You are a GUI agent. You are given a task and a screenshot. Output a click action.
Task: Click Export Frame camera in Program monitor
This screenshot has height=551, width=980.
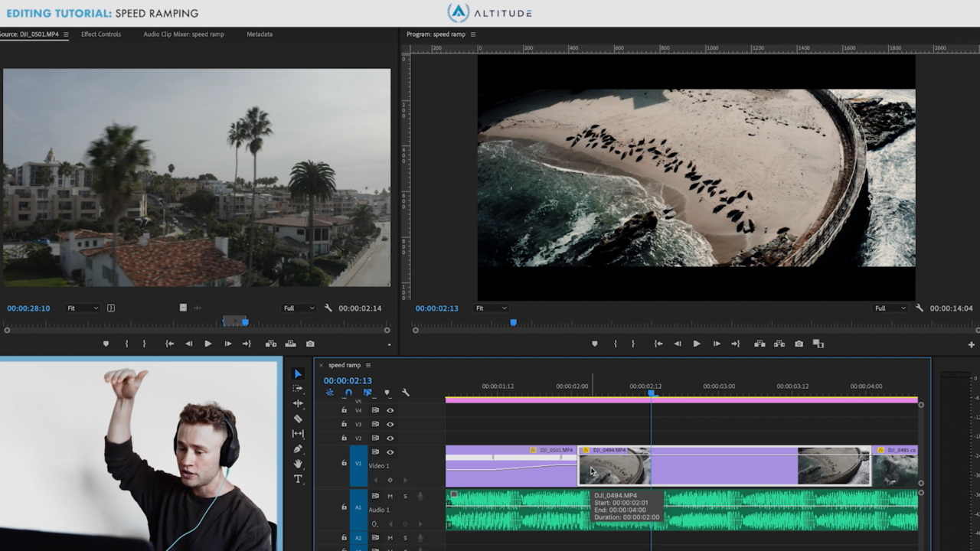(x=799, y=344)
